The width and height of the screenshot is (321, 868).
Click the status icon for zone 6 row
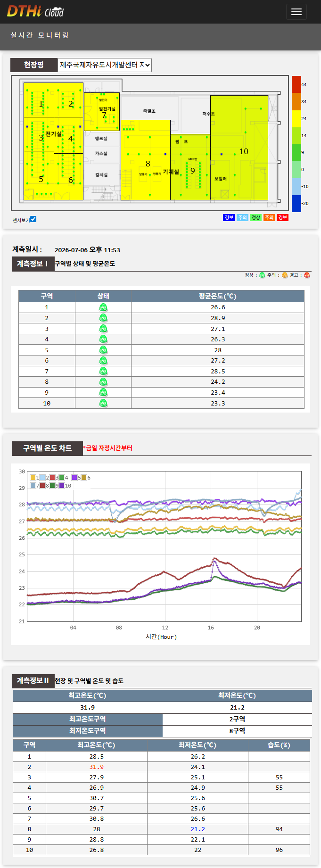pyautogui.click(x=103, y=361)
